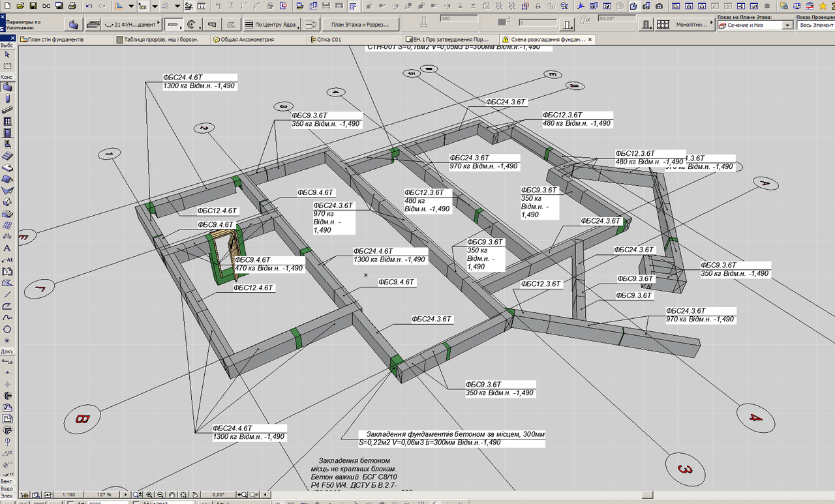835x504 pixels.
Task: Select the Morph tool in the toolbox
Action: coord(7,202)
